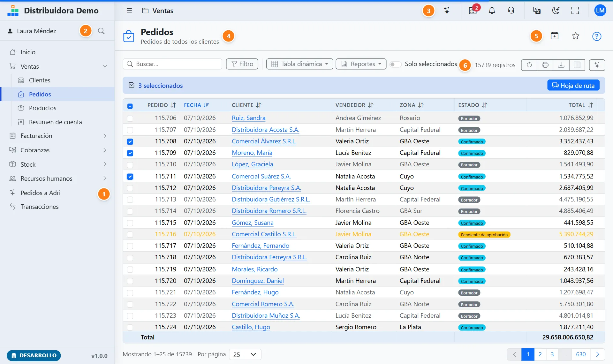Viewport: 613px width, 364px height.
Task: Uncheck the checkbox for order 115.708
Action: pos(130,141)
